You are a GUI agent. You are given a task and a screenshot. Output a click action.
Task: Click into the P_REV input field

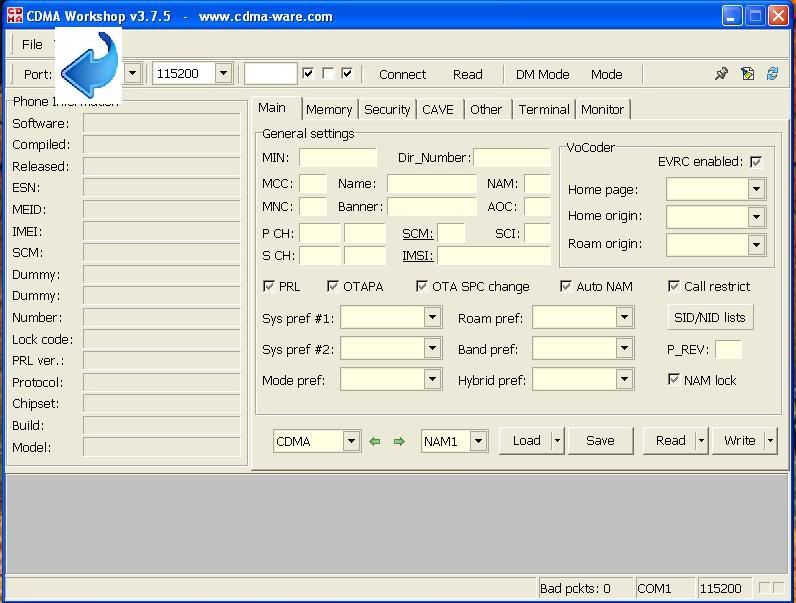[x=728, y=349]
